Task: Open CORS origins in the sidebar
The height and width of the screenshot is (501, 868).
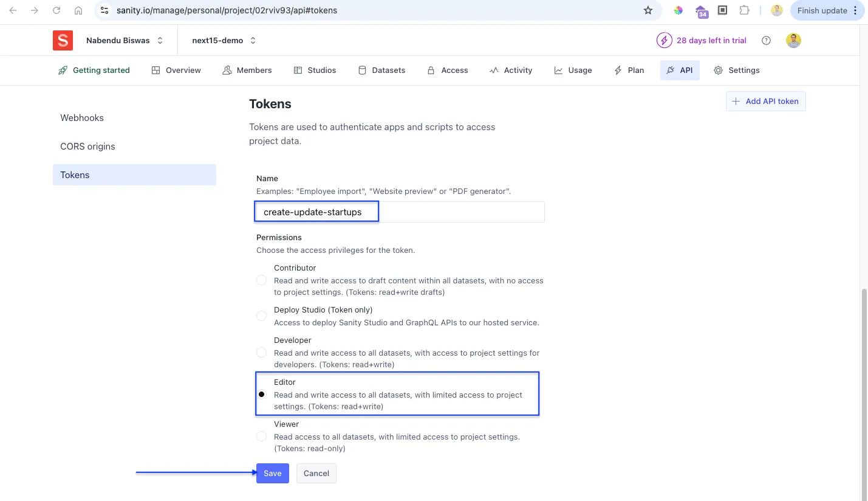Action: coord(134,147)
